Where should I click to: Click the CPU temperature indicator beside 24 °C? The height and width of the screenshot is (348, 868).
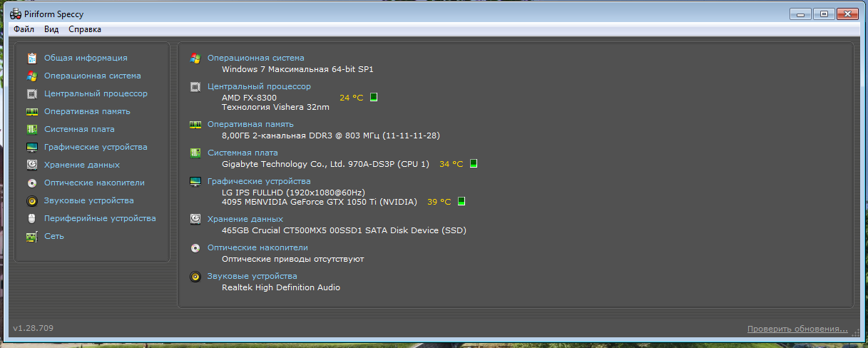click(x=374, y=97)
